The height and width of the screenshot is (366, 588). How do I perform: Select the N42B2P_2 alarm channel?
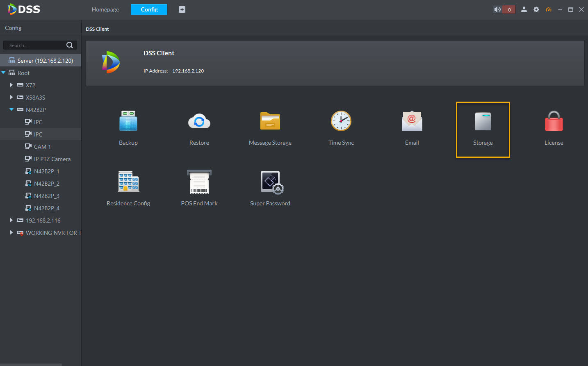point(41,184)
